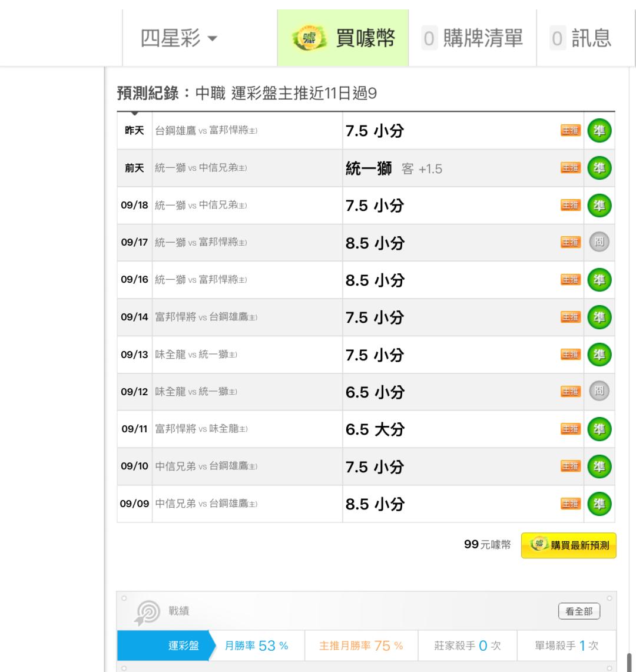Click the 主推 tag in the 09/12 row
The image size is (636, 672).
[571, 391]
